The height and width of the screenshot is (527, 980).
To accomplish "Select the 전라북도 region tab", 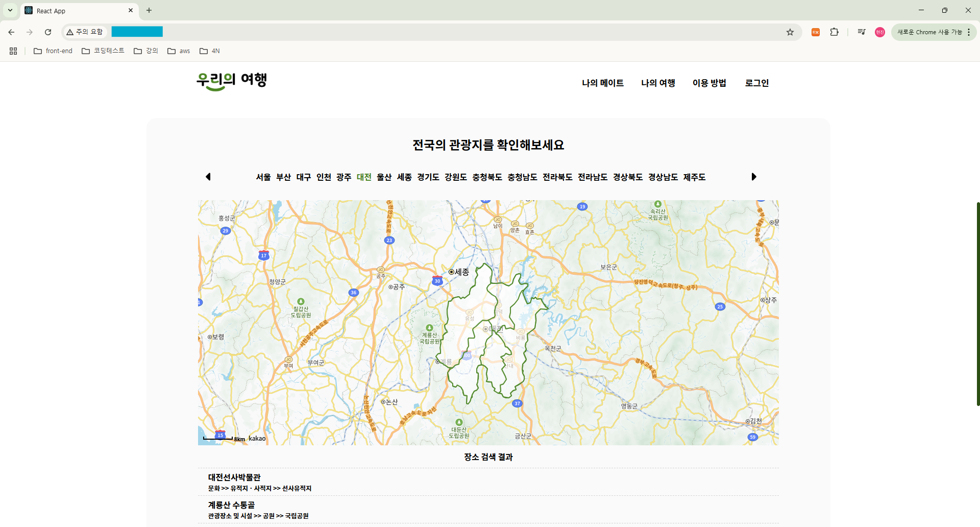I will point(557,177).
